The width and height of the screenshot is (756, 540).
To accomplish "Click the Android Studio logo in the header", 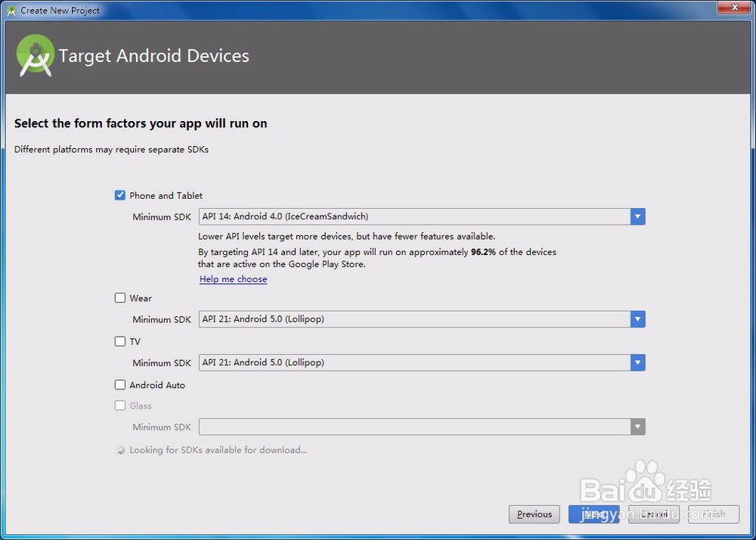I will (x=35, y=56).
